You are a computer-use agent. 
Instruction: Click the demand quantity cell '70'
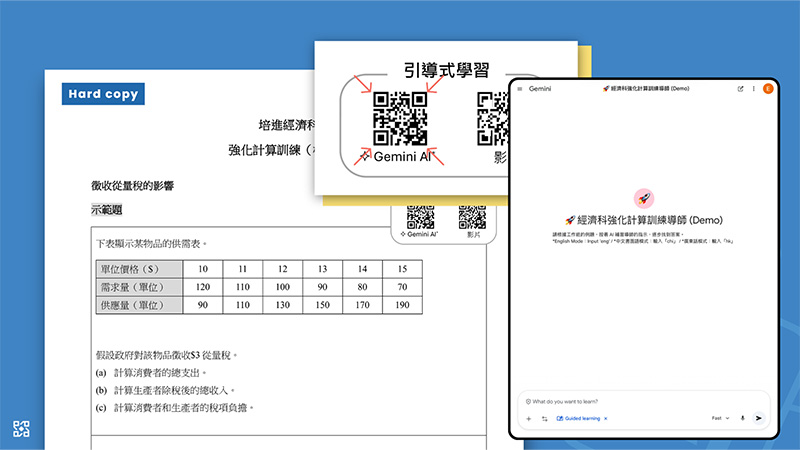click(x=403, y=287)
